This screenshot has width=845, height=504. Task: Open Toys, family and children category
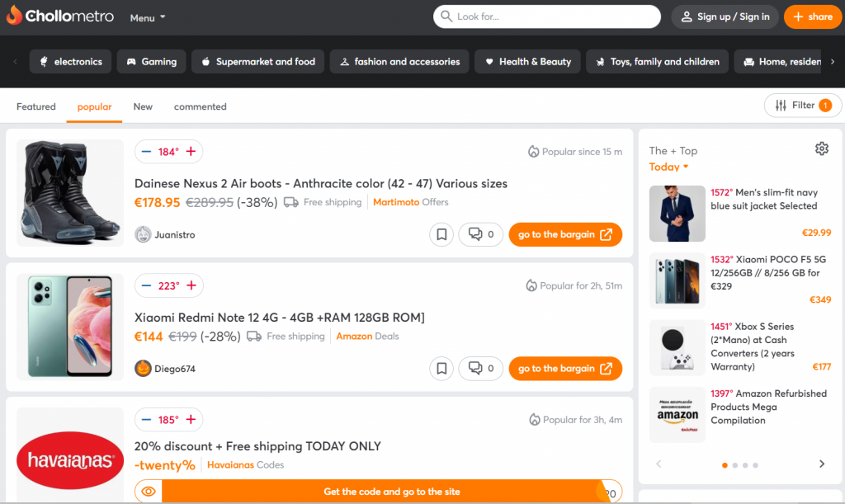click(x=658, y=62)
